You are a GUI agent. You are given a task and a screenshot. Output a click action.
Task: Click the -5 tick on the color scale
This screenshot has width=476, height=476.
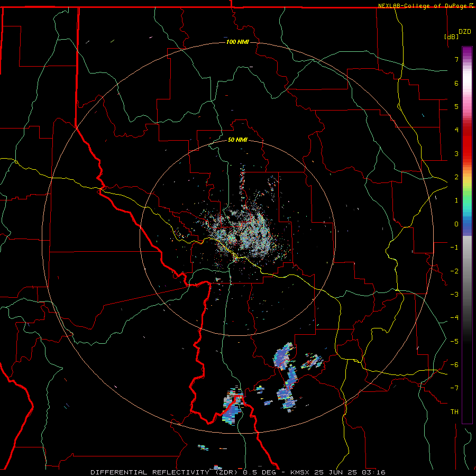point(454,342)
